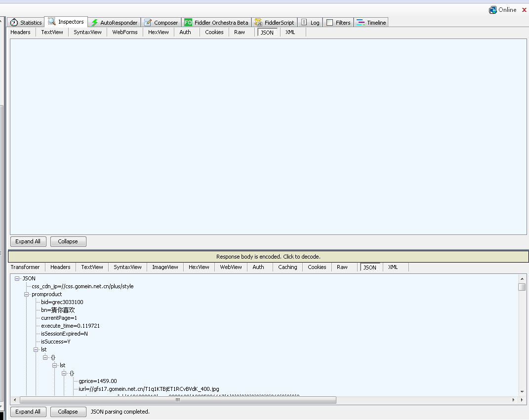Open the Statistics tab
The width and height of the screenshot is (529, 420).
(26, 23)
